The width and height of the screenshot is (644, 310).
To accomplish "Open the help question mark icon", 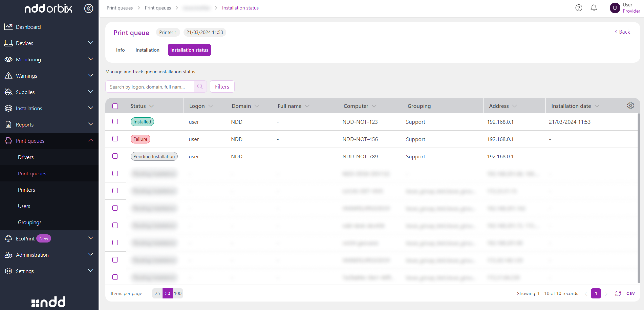I will (578, 8).
